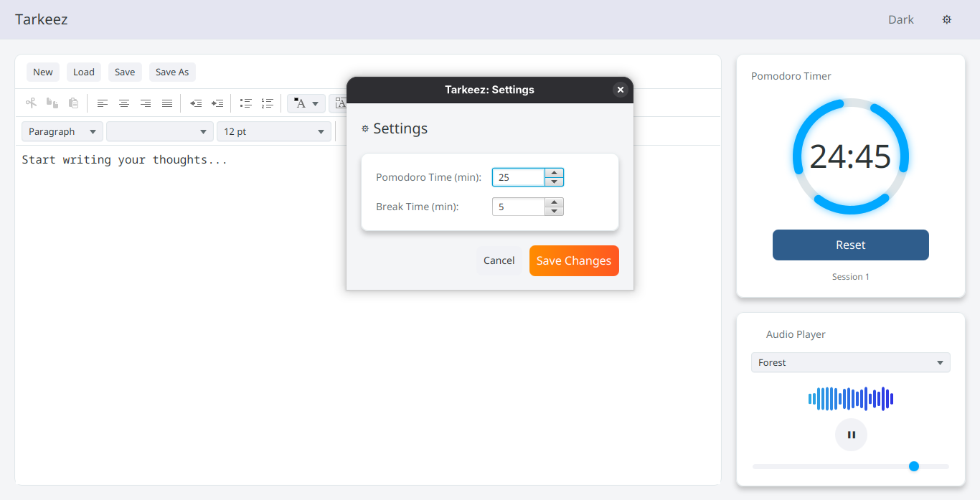The width and height of the screenshot is (980, 500).
Task: Align text right
Action: (x=146, y=103)
